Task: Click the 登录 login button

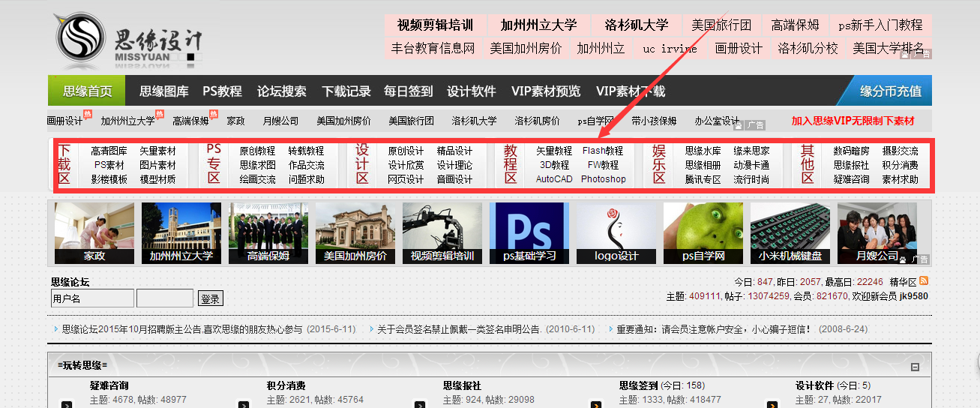Action: pos(211,298)
